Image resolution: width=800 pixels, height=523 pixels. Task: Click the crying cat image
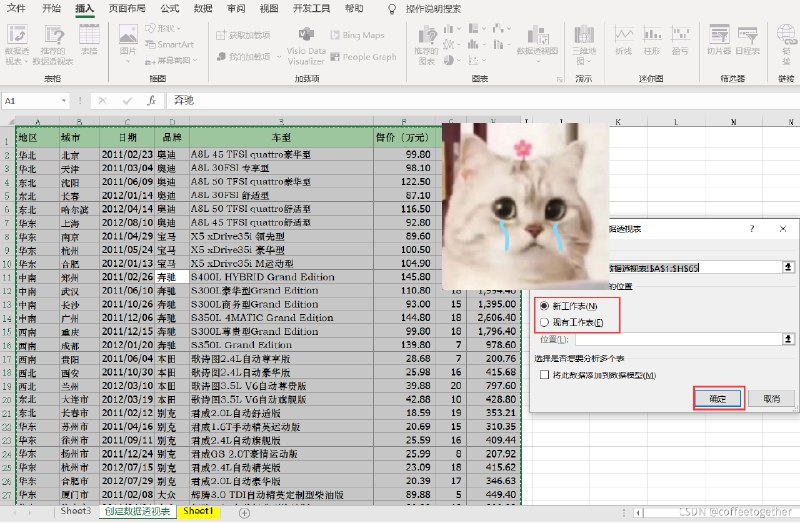(x=526, y=206)
